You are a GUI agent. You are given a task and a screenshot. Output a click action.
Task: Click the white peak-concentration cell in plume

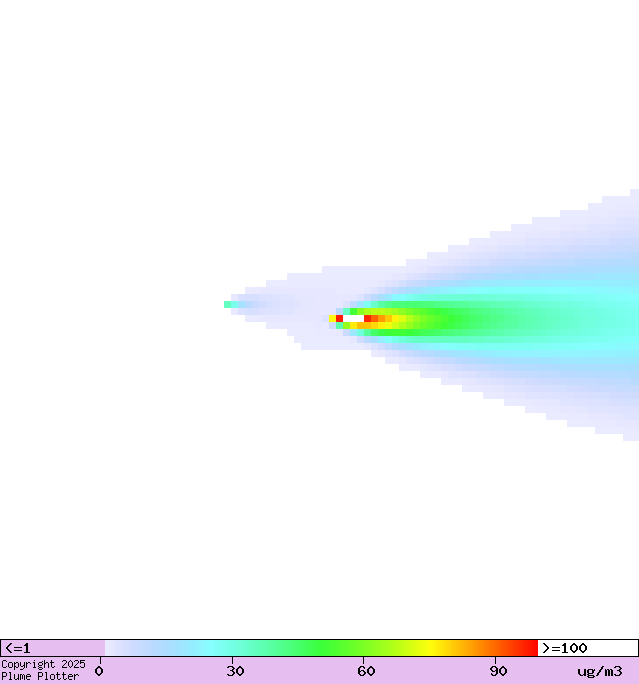[353, 318]
